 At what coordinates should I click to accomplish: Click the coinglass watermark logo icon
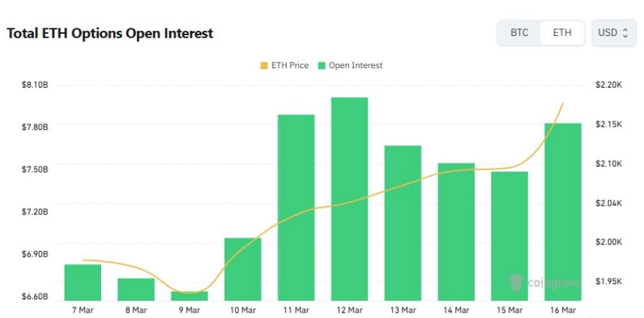point(515,283)
